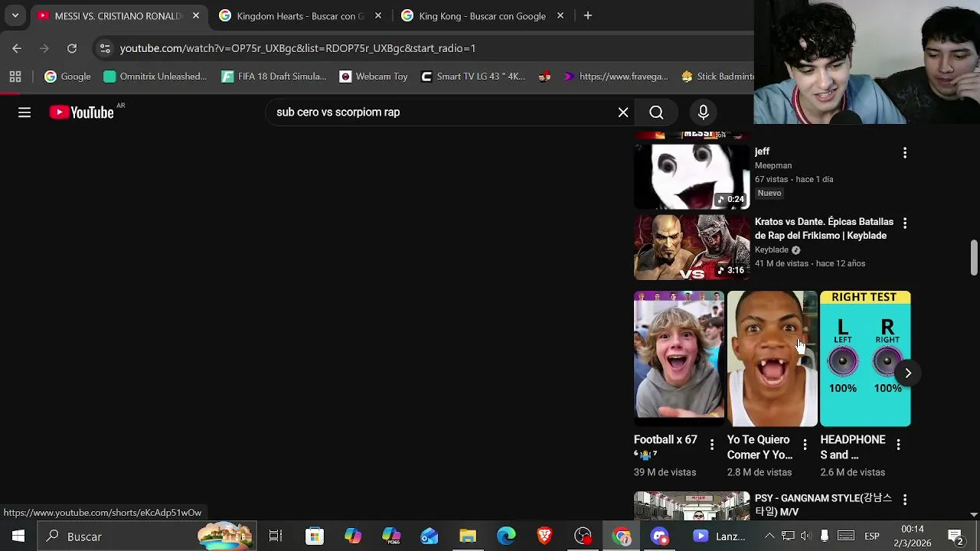Open the volume icon in system tray
Image resolution: width=980 pixels, height=551 pixels.
805,536
